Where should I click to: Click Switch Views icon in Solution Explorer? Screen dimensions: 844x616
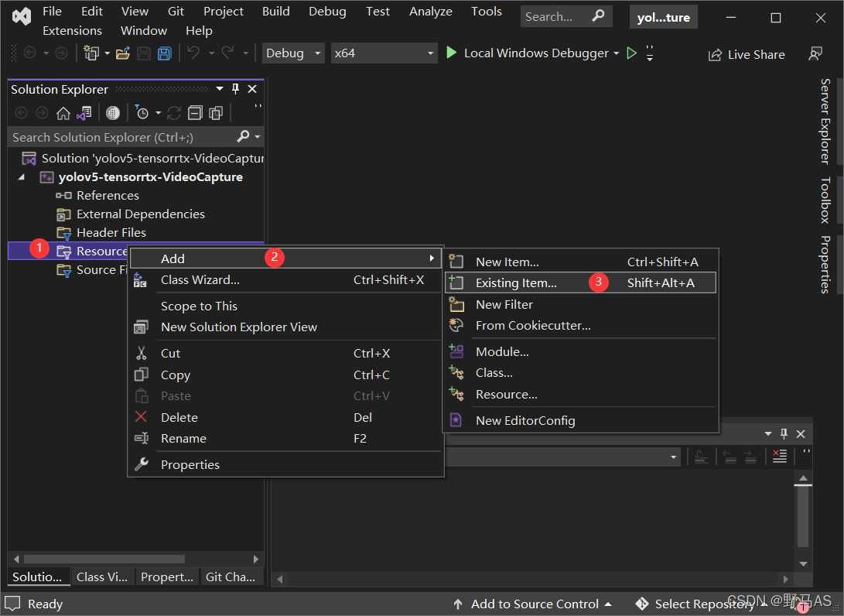pos(84,113)
